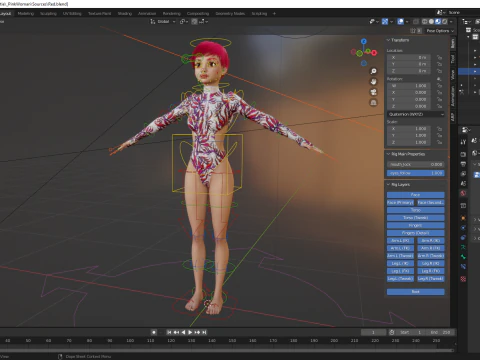Click the current frame number field

click(x=373, y=332)
